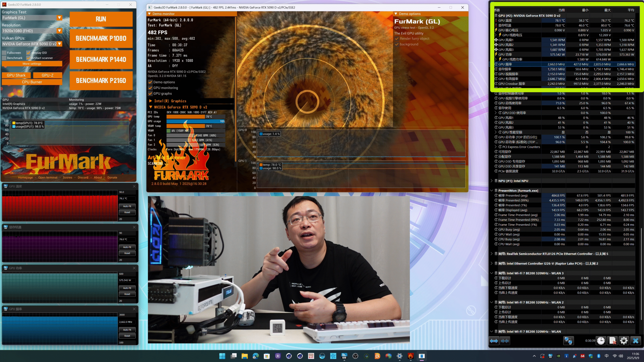Expand PCI Express Error Counters row
Image resolution: width=644 pixels, height=362 pixels.
click(496, 147)
